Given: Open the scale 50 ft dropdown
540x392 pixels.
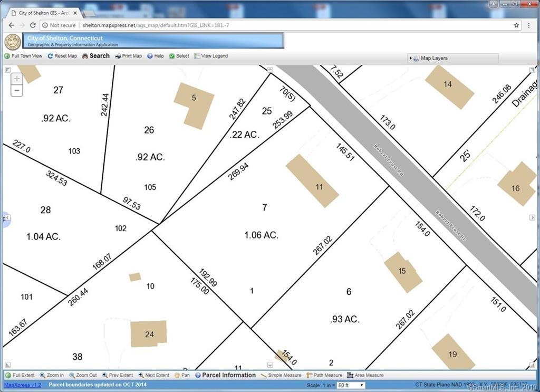Looking at the screenshot, I should [x=351, y=385].
